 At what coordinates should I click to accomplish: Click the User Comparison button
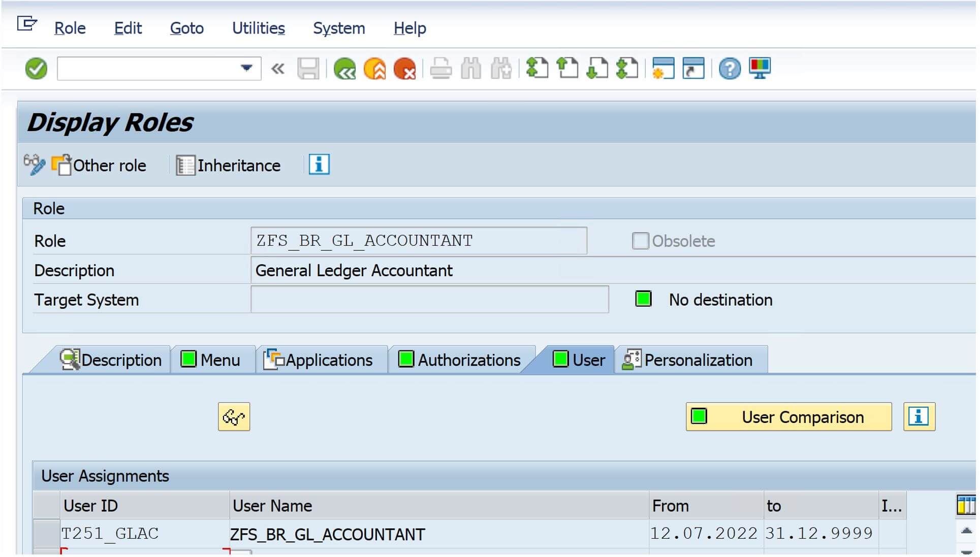point(788,417)
